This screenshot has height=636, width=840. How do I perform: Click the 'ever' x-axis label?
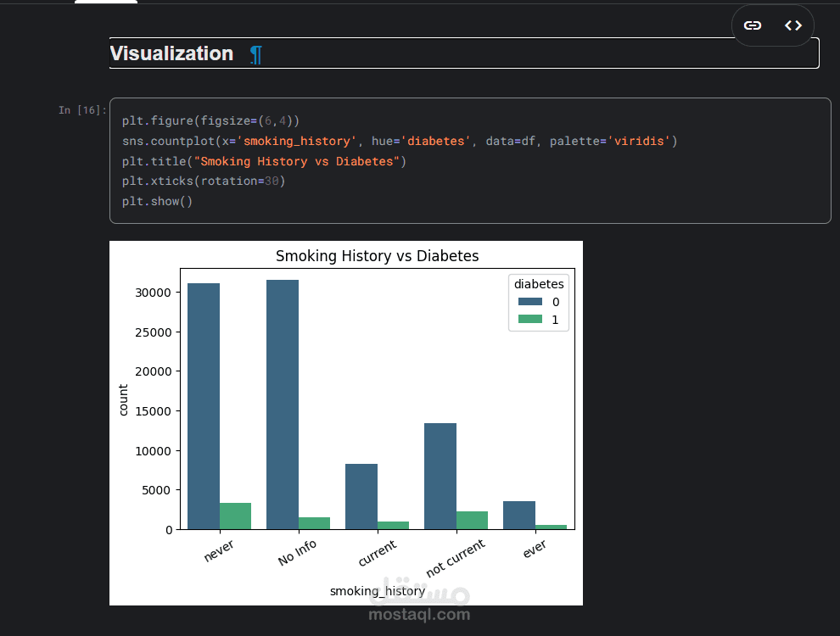pos(535,549)
